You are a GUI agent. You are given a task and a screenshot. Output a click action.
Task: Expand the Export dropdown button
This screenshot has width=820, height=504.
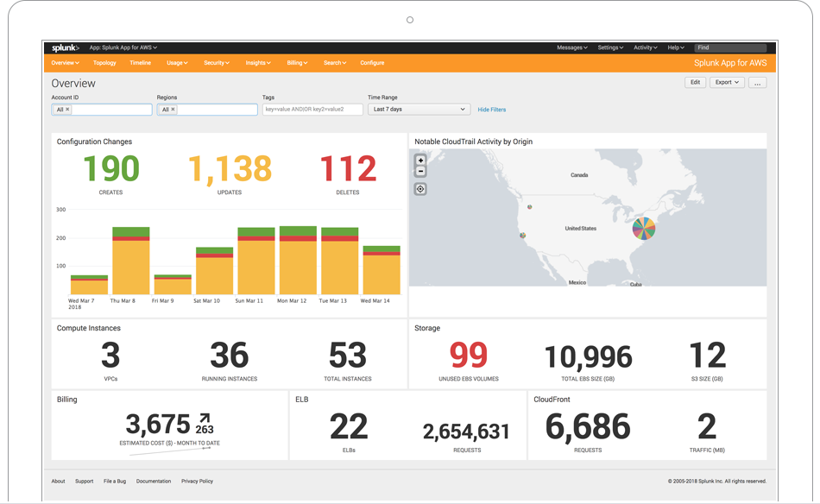[x=727, y=83]
